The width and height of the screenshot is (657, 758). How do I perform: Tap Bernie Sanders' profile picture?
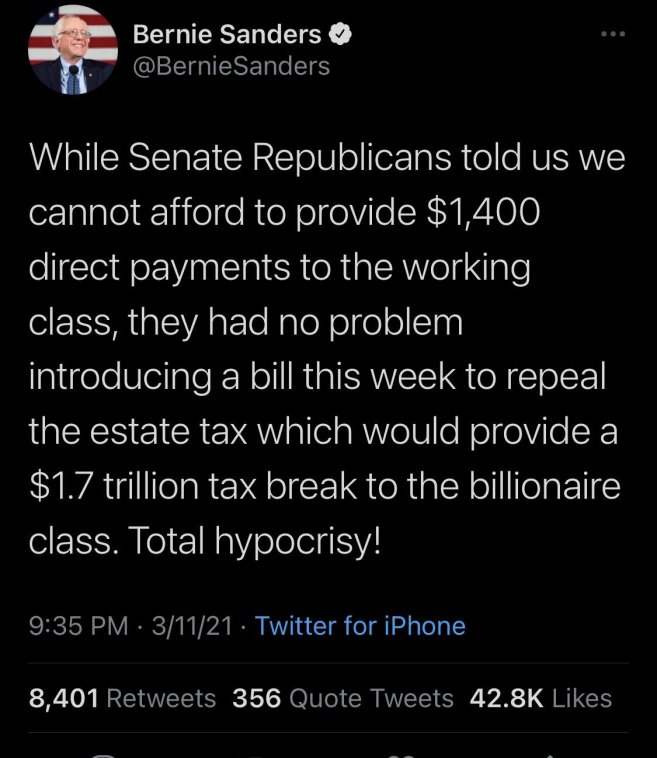click(72, 50)
